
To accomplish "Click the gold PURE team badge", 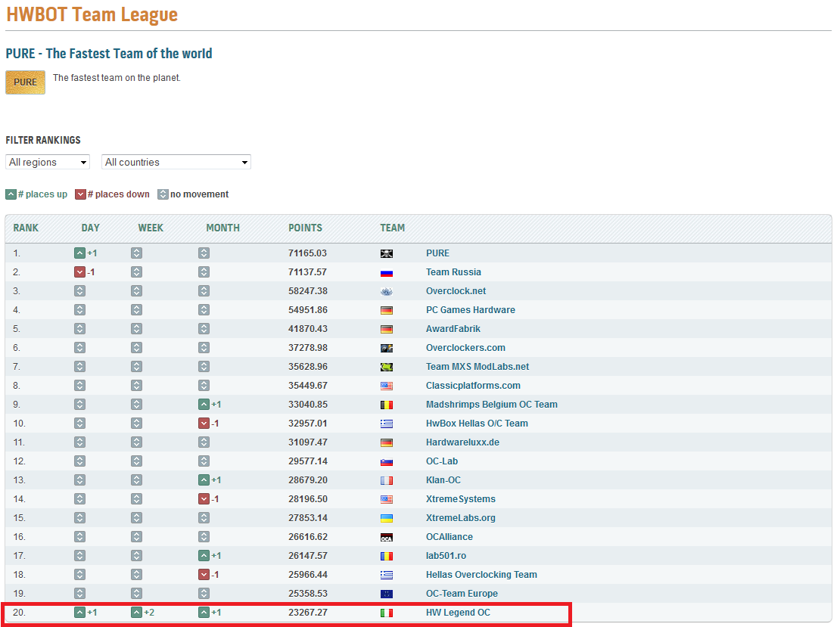I will point(25,82).
